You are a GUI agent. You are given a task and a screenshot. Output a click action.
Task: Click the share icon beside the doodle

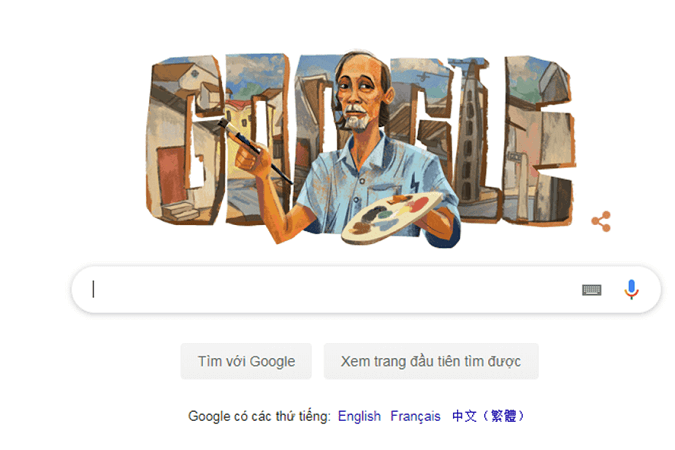(601, 221)
